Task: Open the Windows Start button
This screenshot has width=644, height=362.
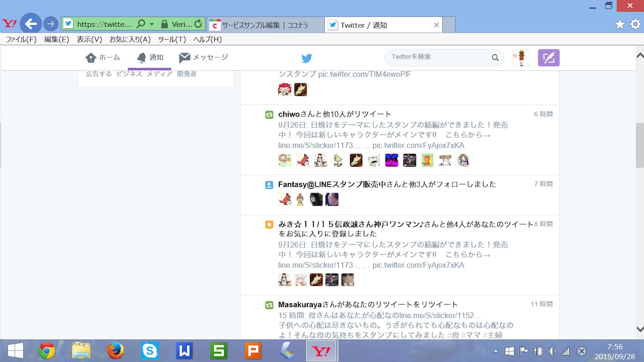Action: click(x=15, y=351)
